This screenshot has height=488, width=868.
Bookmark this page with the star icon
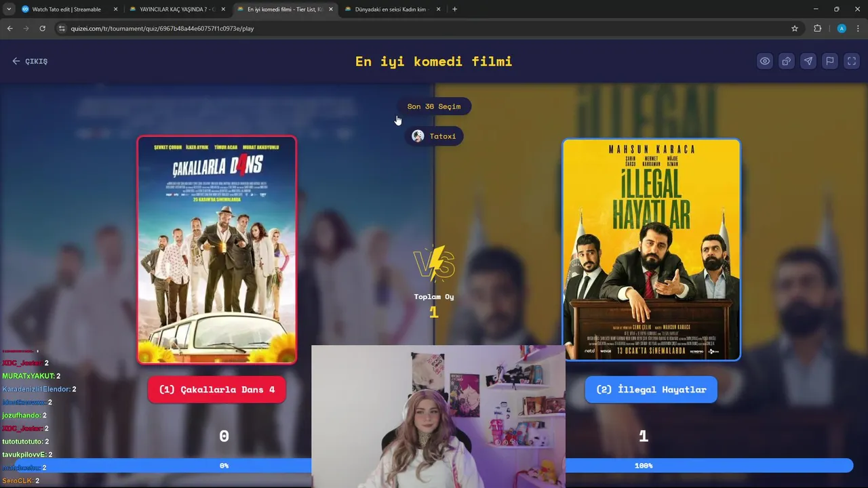tap(795, 28)
